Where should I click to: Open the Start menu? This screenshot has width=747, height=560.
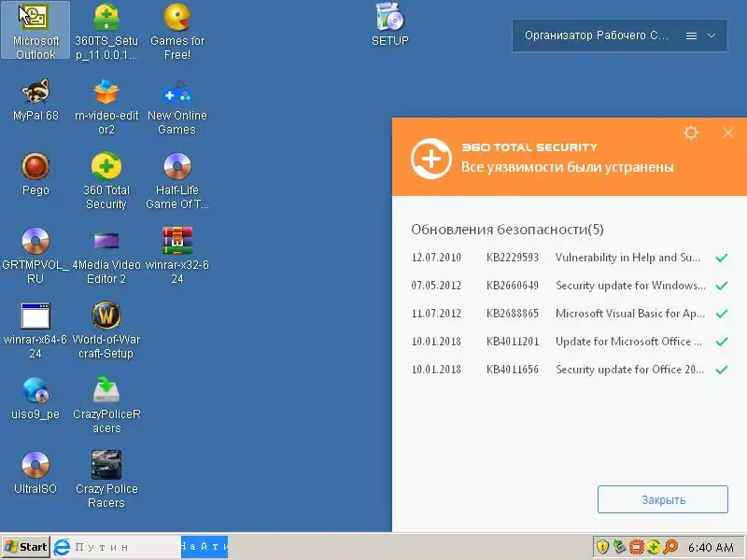26,547
